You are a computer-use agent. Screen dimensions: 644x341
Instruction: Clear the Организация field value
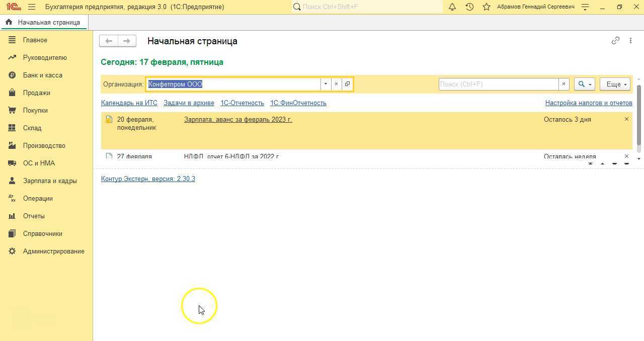[336, 84]
